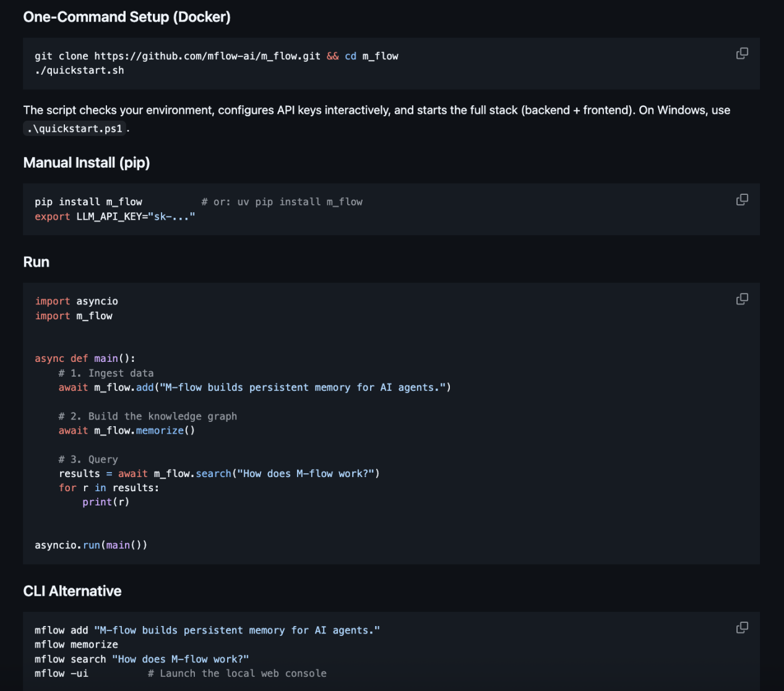The width and height of the screenshot is (784, 691).
Task: Click the m_flow.git GitHub URL in code
Action: pyautogui.click(x=207, y=56)
